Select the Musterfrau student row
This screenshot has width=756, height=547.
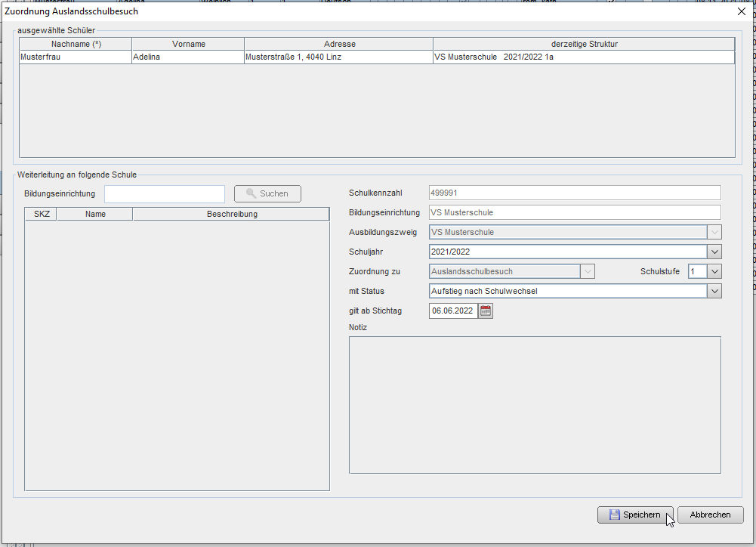tap(76, 57)
